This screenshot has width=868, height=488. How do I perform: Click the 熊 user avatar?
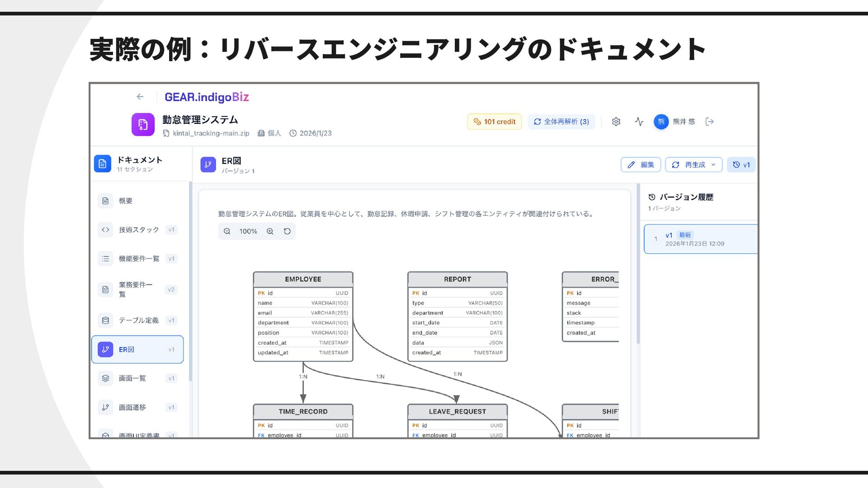coord(660,122)
